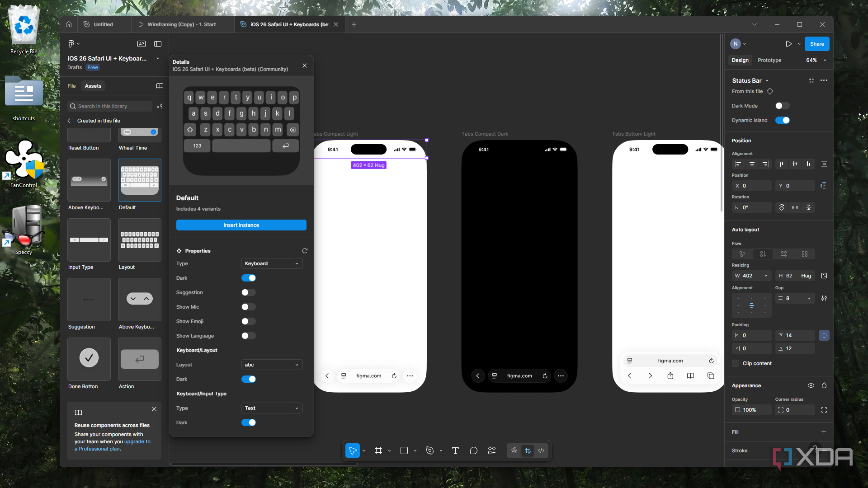
Task: Click the Insert instance button
Action: point(241,225)
